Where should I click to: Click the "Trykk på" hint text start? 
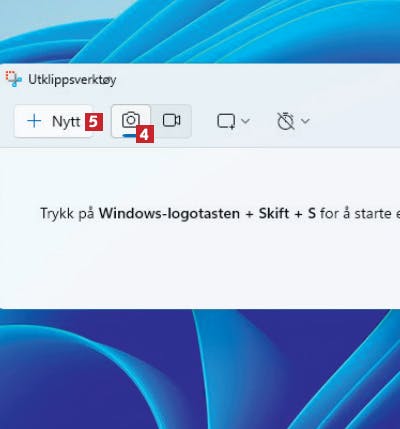click(x=68, y=214)
